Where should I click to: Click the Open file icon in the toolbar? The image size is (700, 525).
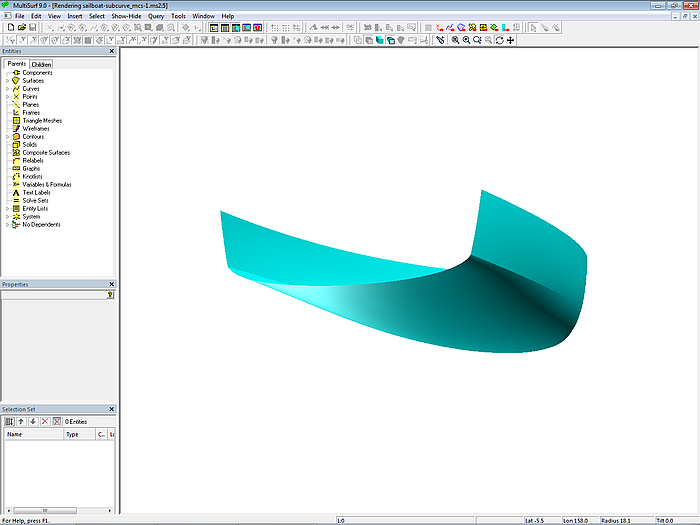pyautogui.click(x=21, y=28)
